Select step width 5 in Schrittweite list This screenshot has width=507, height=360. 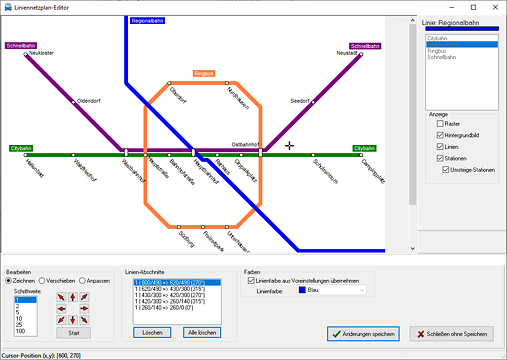[26, 312]
